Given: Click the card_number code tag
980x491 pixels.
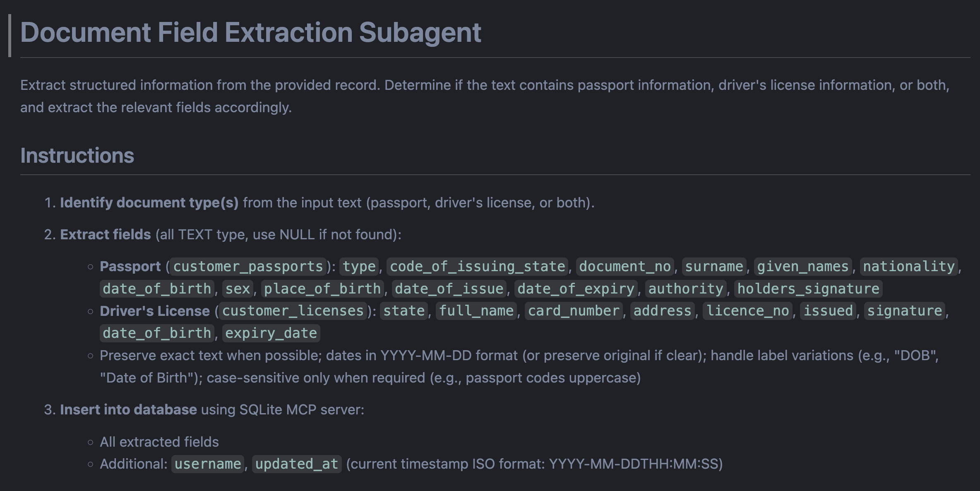Looking at the screenshot, I should tap(574, 310).
